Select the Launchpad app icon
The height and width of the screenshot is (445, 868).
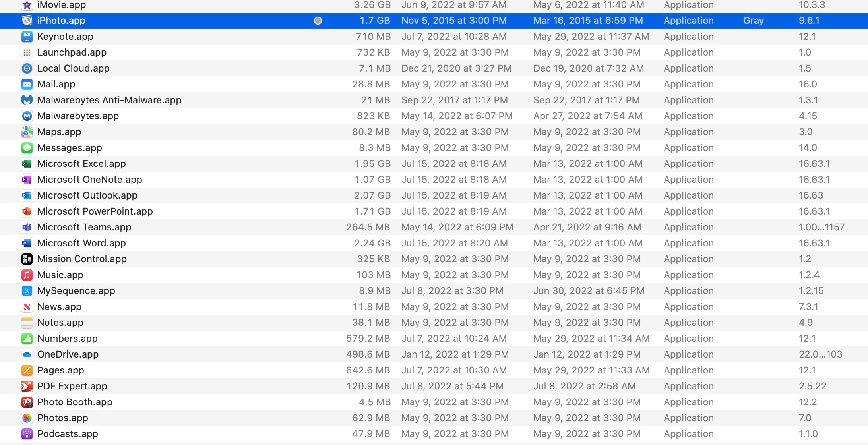pos(27,52)
